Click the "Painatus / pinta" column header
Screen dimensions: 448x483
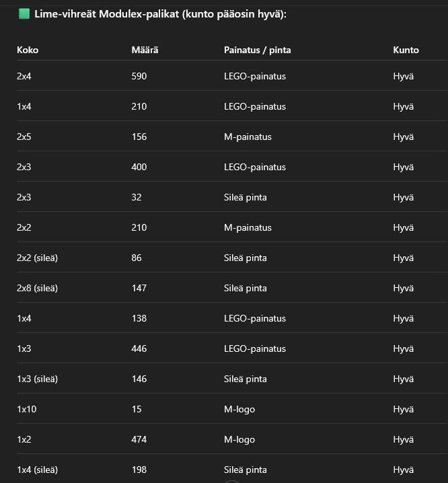257,50
